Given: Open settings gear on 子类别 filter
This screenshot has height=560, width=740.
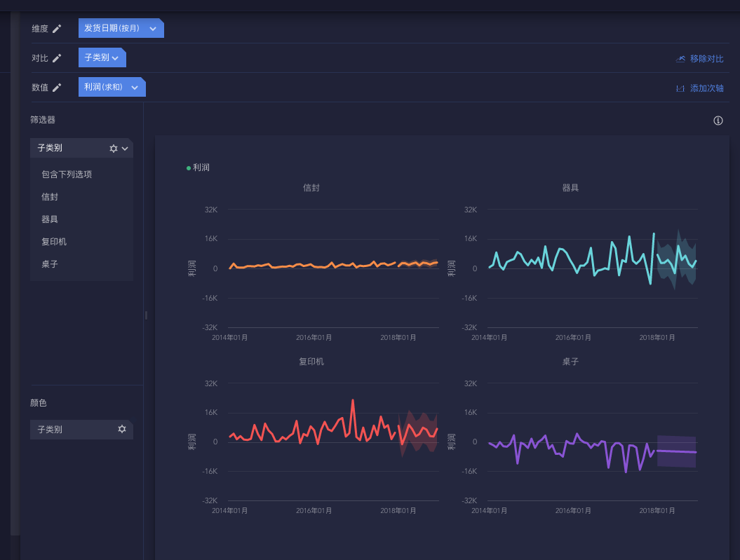Looking at the screenshot, I should 113,149.
